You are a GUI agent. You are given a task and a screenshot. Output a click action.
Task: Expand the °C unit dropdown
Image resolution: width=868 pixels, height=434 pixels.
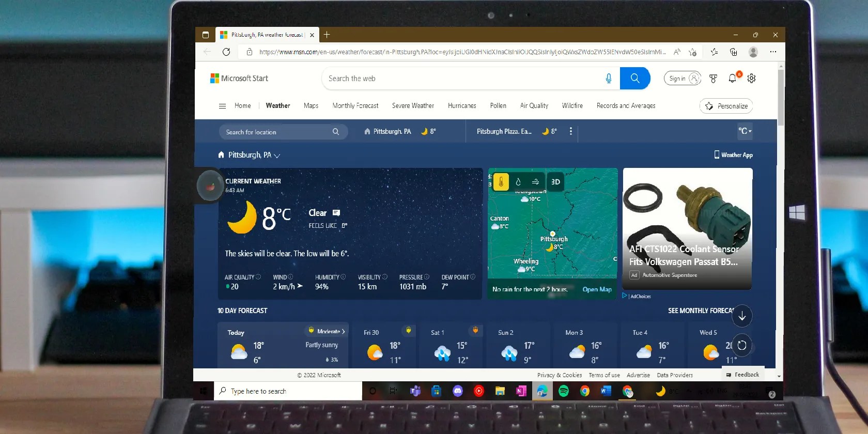(x=745, y=131)
